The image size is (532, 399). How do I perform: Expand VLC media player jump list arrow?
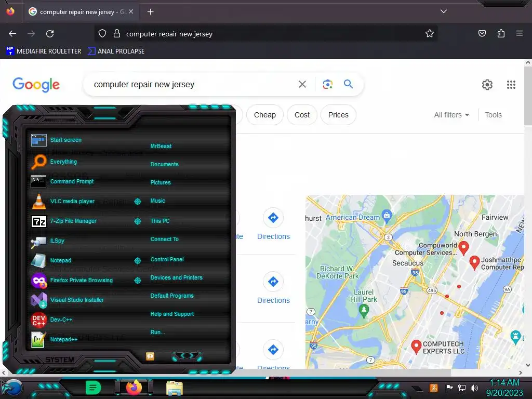(137, 202)
